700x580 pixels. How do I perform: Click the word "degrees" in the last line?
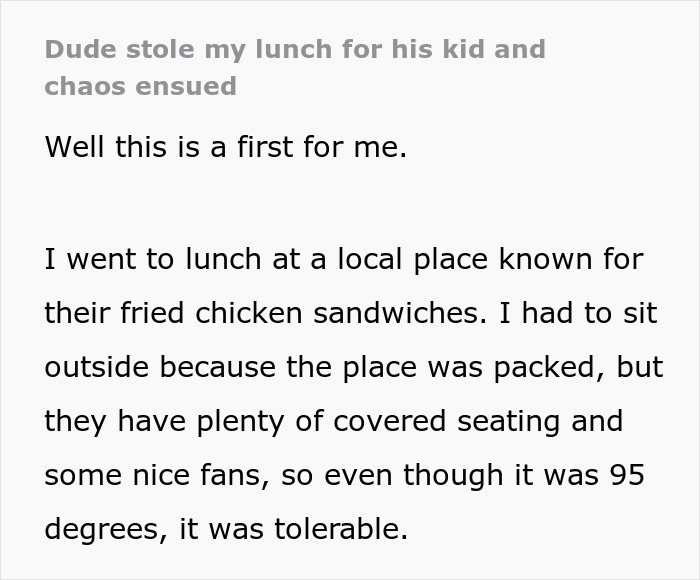104,530
